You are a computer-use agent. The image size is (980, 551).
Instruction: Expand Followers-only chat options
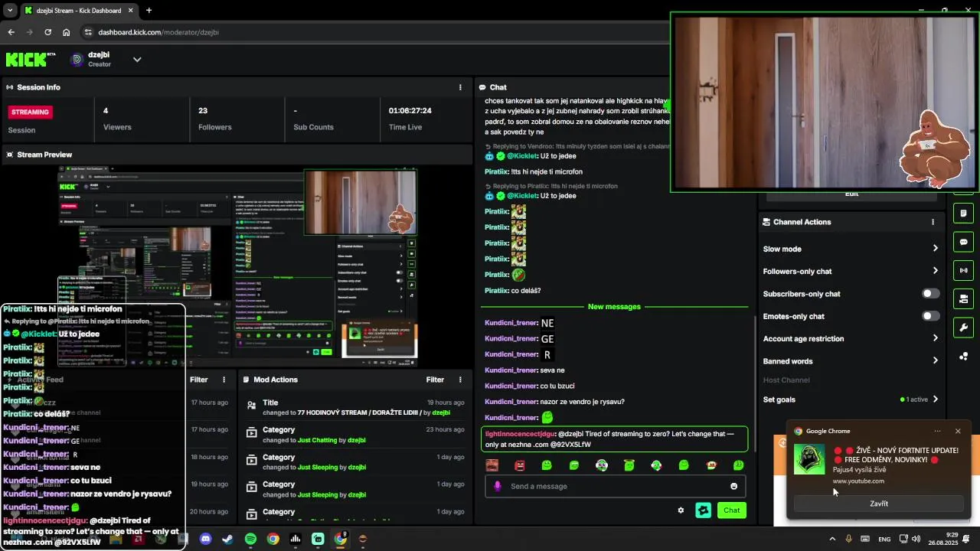935,271
